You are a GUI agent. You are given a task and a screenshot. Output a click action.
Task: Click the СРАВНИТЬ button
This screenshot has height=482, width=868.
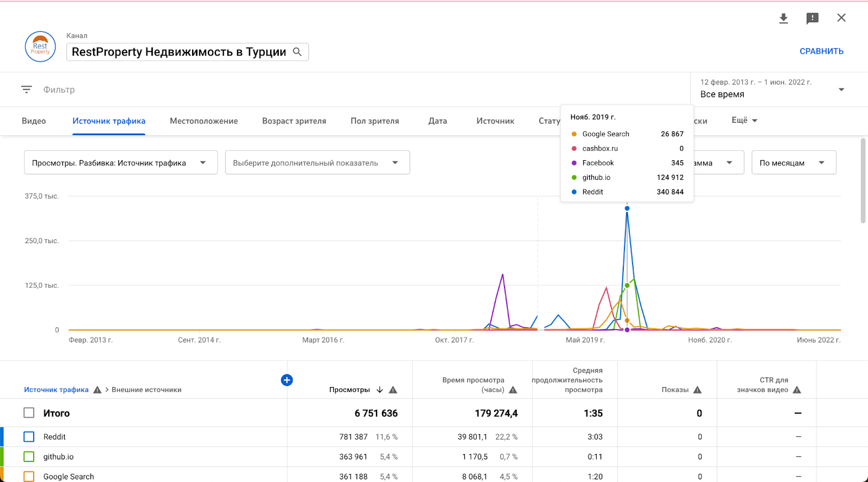tap(821, 51)
